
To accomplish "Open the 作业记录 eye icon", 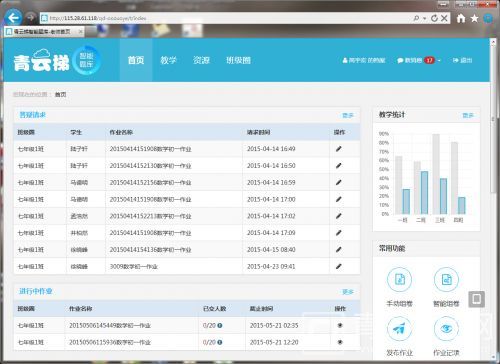I will [x=446, y=329].
